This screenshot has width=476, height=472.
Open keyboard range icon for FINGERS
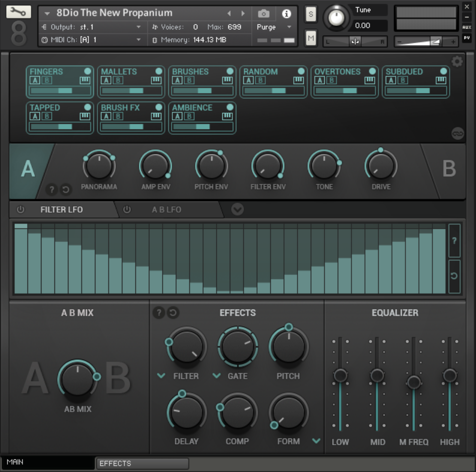point(85,80)
